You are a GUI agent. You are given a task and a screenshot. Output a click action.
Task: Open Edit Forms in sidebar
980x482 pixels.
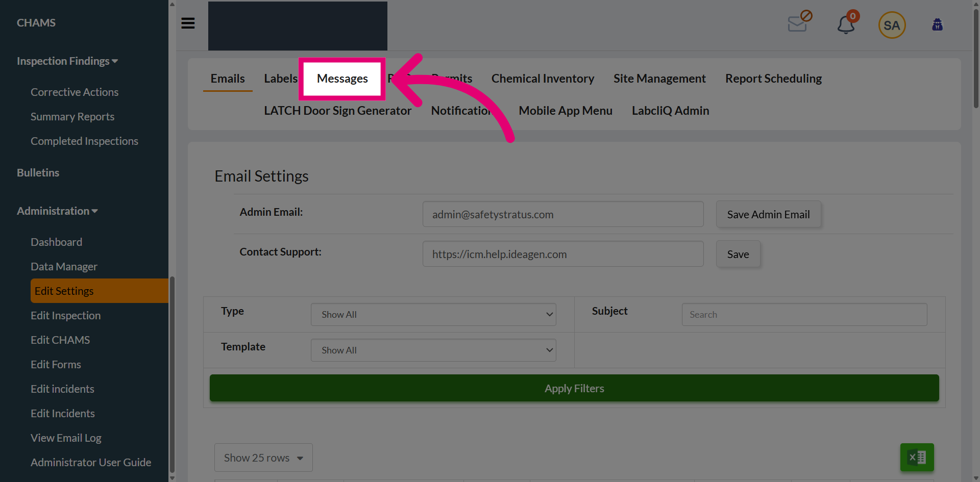click(x=56, y=364)
